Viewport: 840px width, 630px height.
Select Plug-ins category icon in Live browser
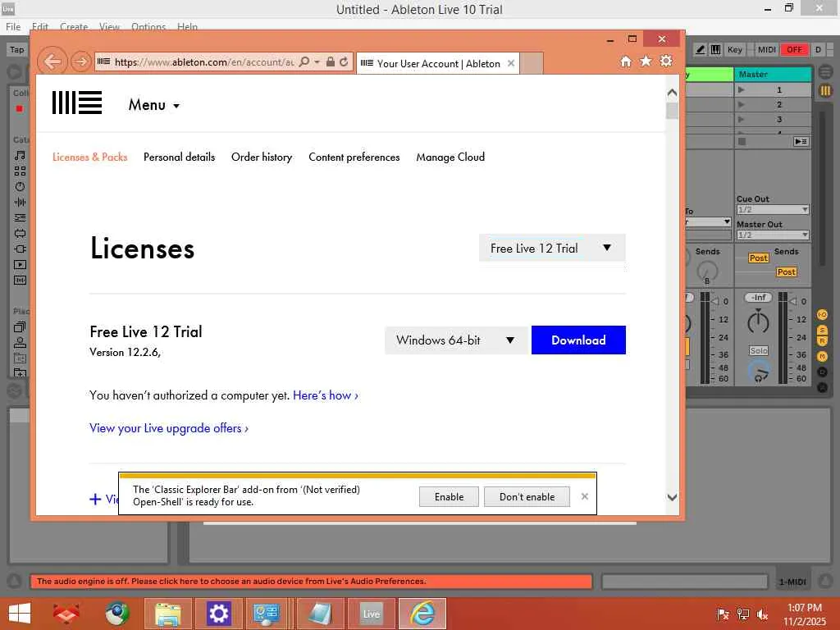pos(20,249)
